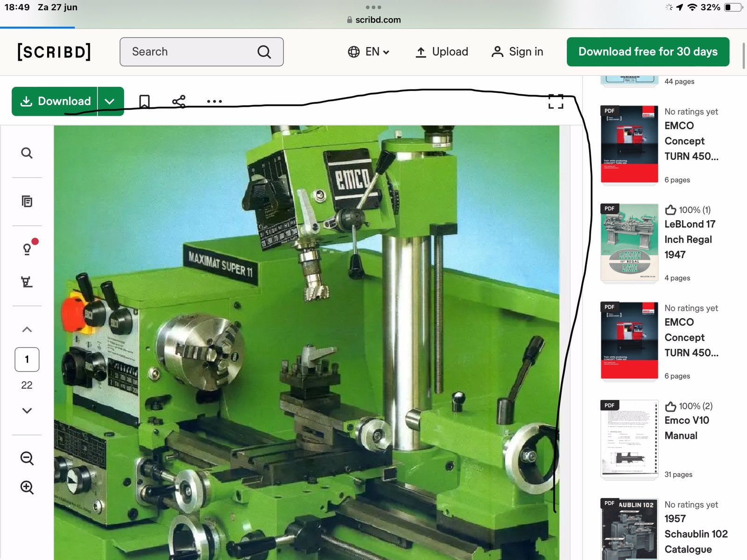
Task: Tap the Wi-Fi icon in status bar
Action: pyautogui.click(x=692, y=7)
